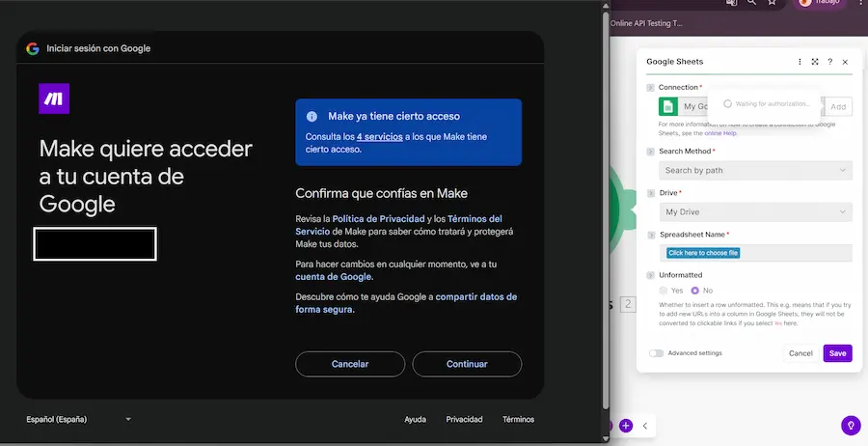Viewport: 868px width, 446px height.
Task: Open Términos del Servicio link
Action: pyautogui.click(x=398, y=225)
